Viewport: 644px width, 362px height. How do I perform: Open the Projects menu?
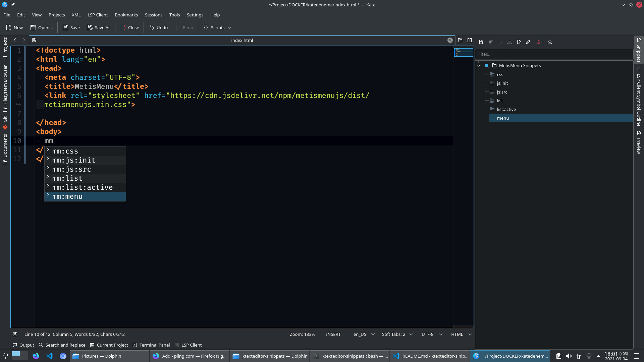[x=57, y=15]
